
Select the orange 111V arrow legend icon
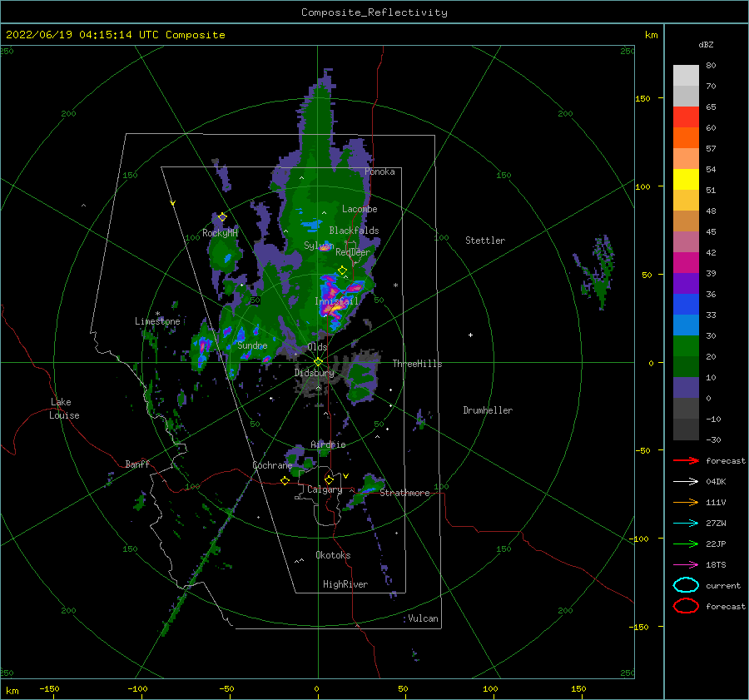[x=686, y=502]
